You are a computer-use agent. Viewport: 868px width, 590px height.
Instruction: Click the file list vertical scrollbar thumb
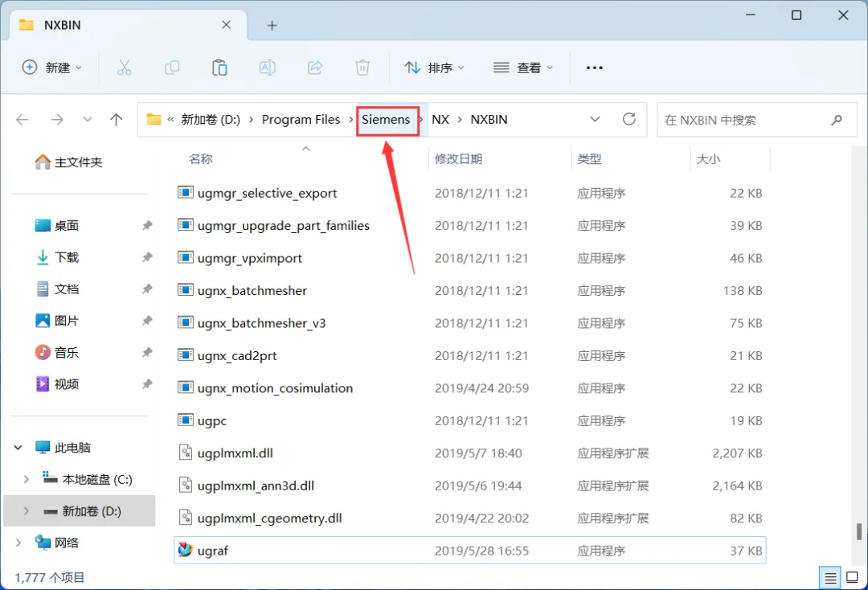(859, 531)
